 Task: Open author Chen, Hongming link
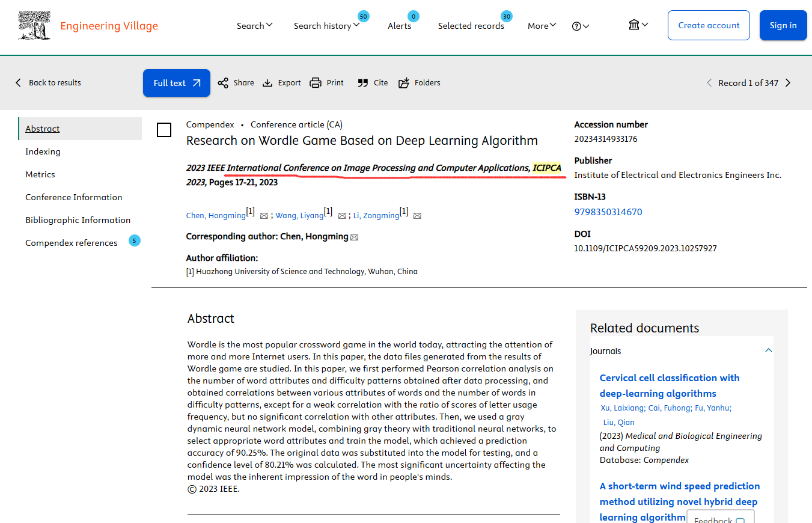pos(216,216)
